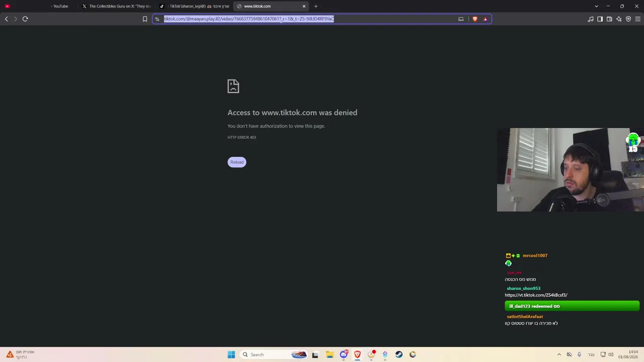Open Brave Shields lion icon

[475, 19]
